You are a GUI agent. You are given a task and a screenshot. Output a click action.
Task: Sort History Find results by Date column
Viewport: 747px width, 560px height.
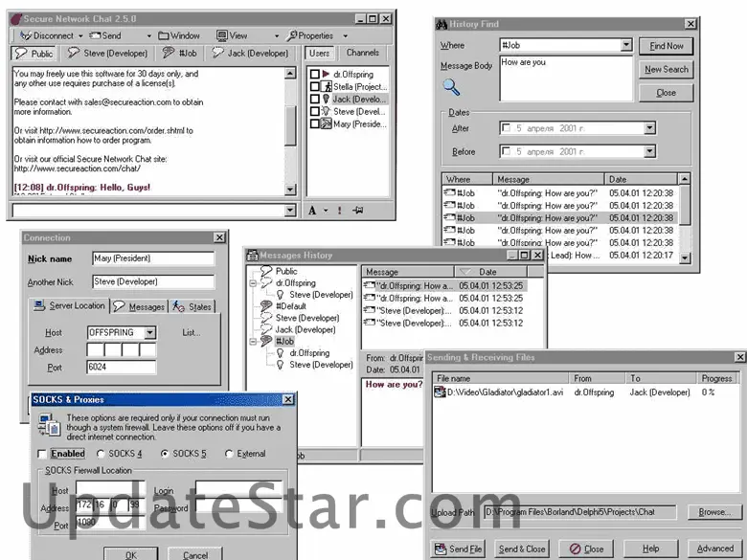641,180
